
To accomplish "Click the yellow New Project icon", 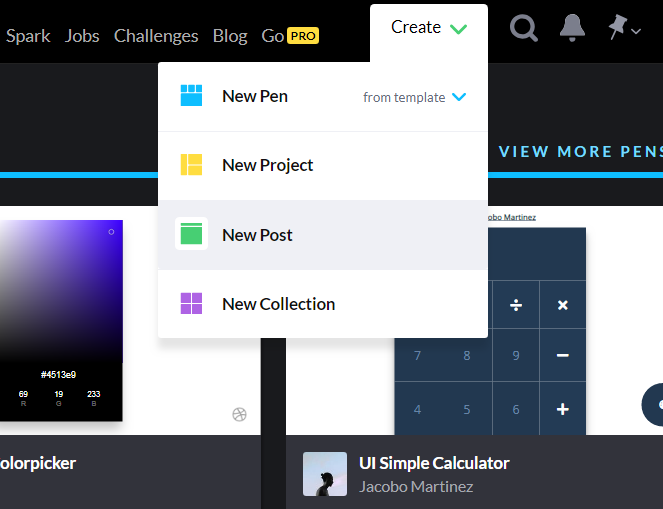I will (x=191, y=165).
